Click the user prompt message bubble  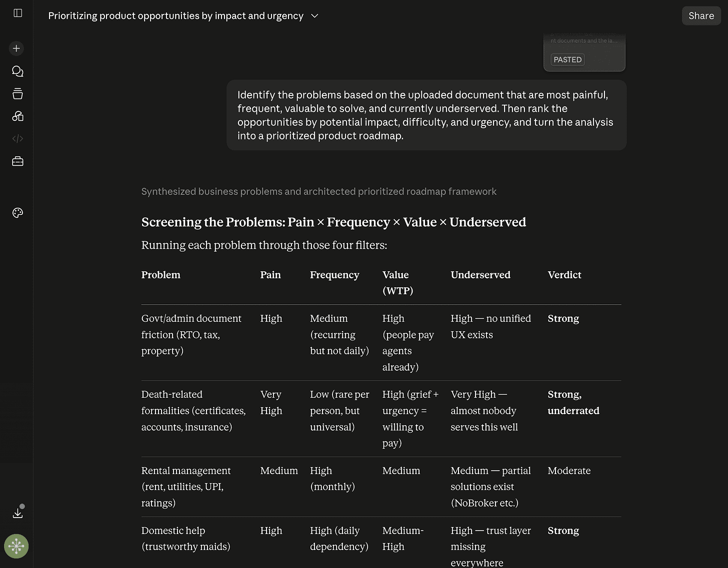point(426,115)
